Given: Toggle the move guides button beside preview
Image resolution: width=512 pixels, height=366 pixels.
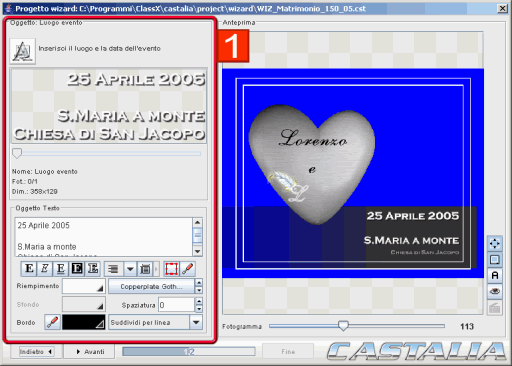Looking at the screenshot, I should tap(495, 243).
